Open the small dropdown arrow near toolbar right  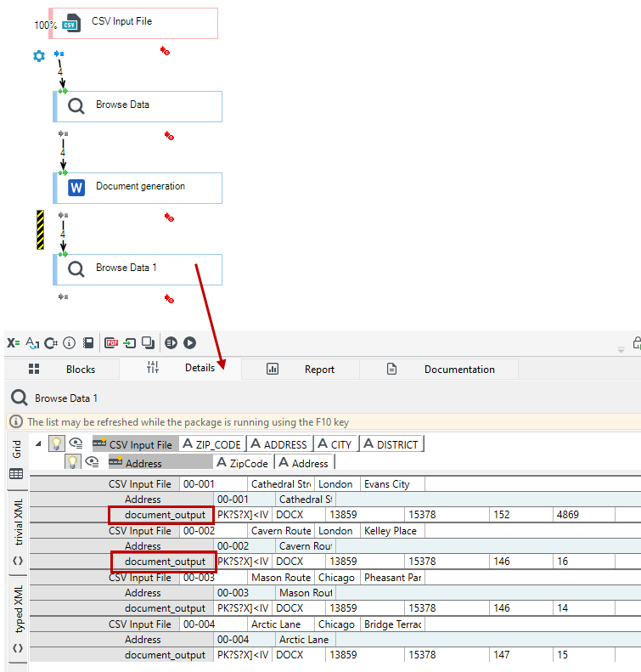[621, 350]
